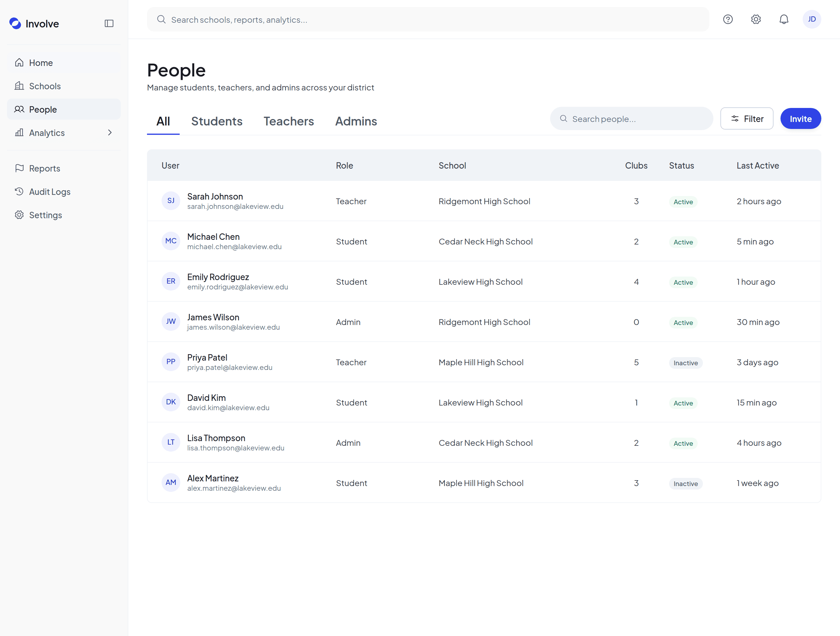The image size is (840, 636).
Task: Open JD user profile avatar
Action: click(811, 19)
